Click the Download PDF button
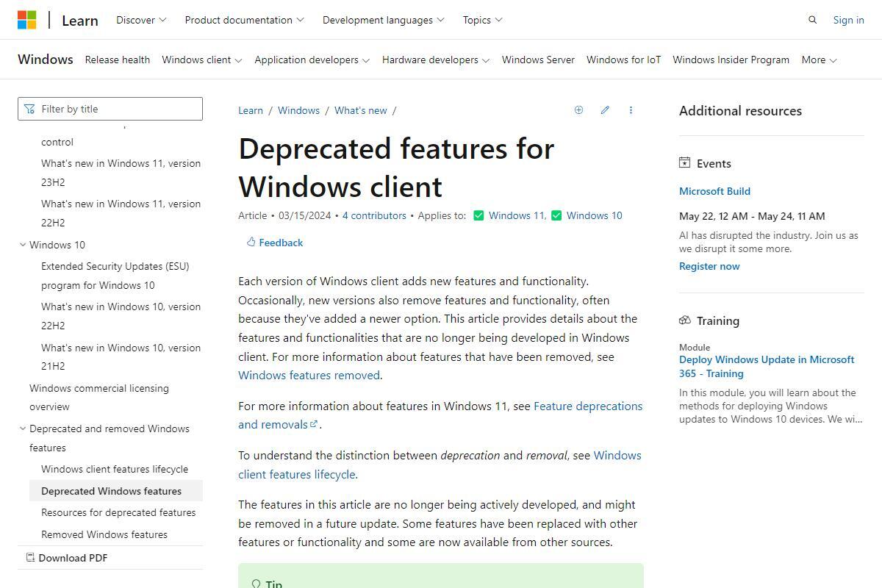The width and height of the screenshot is (882, 588). (67, 558)
